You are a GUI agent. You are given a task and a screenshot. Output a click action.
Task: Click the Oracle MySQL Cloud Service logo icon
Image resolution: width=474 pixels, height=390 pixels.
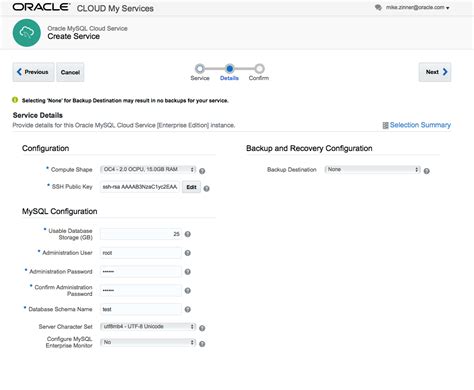tap(27, 33)
